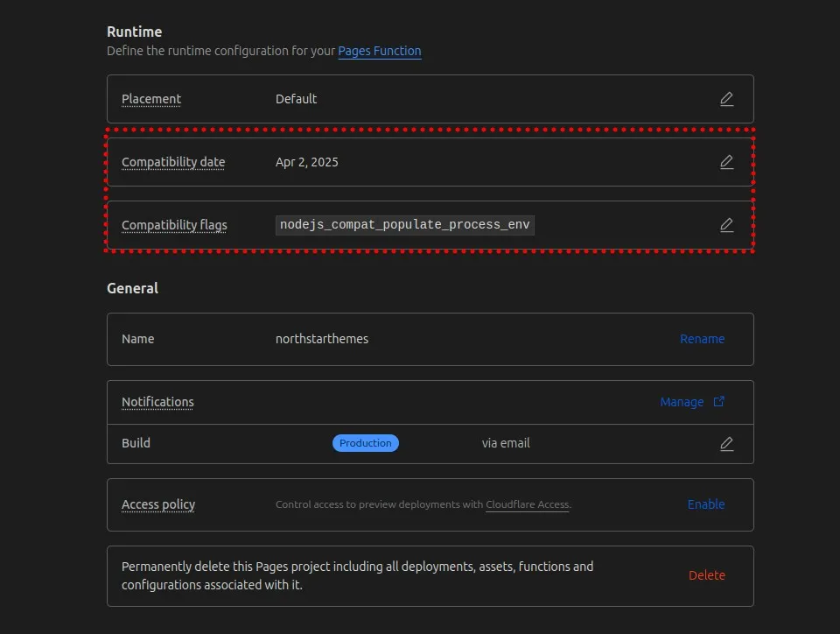This screenshot has width=840, height=634.
Task: Rename the northstarthemes project
Action: [x=702, y=339]
